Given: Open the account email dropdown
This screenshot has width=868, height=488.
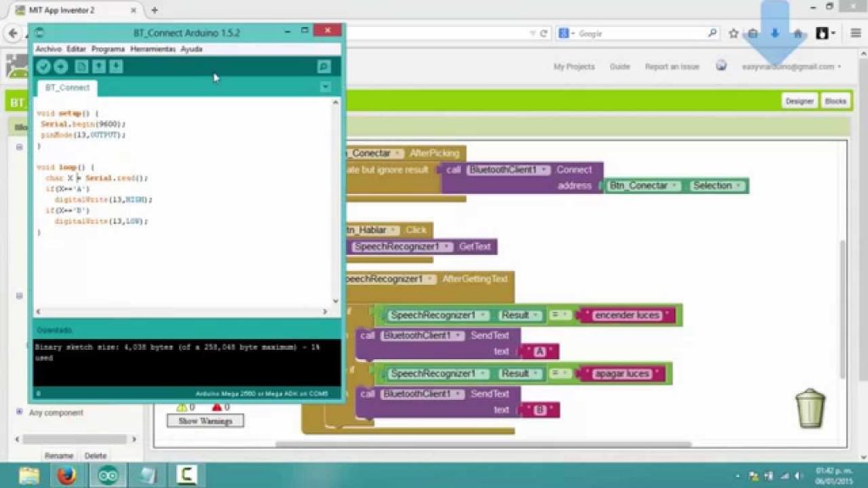Looking at the screenshot, I should tap(791, 66).
